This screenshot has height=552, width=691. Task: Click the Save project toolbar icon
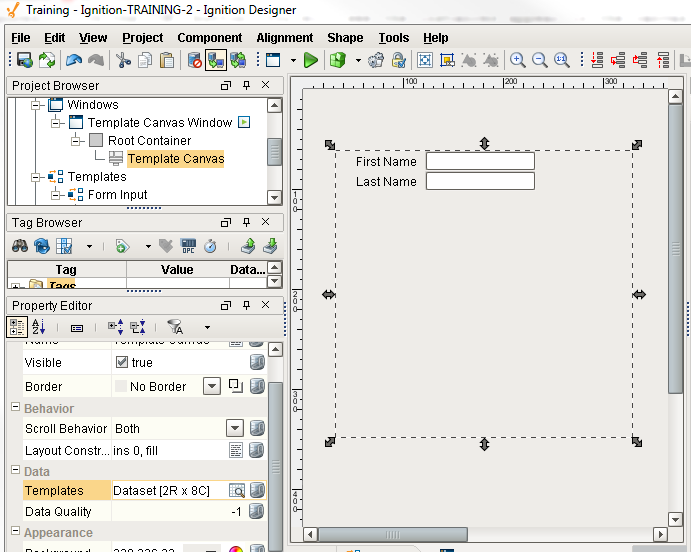[x=24, y=61]
